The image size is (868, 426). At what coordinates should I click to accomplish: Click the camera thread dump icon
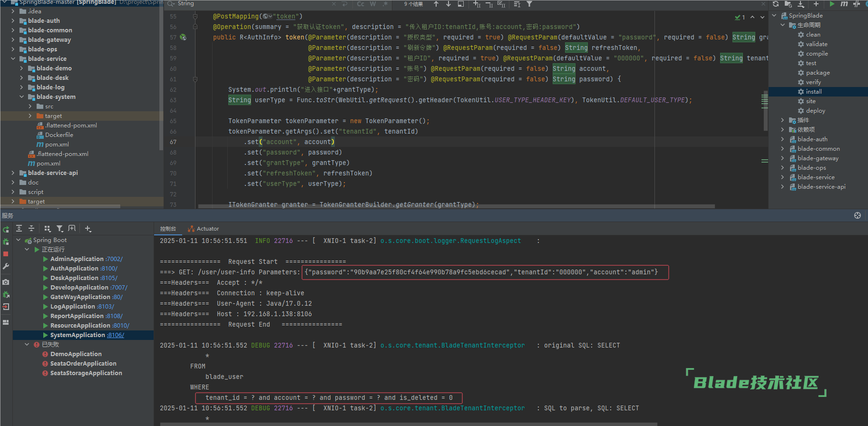pyautogui.click(x=6, y=282)
